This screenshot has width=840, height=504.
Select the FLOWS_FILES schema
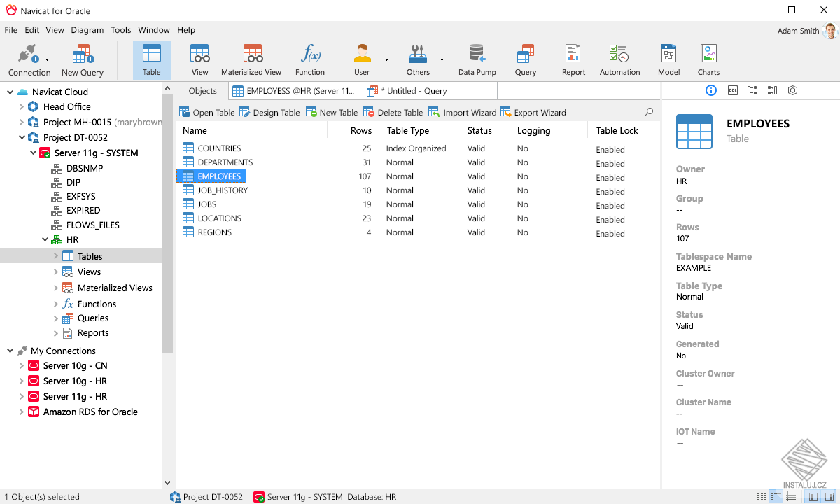84,225
